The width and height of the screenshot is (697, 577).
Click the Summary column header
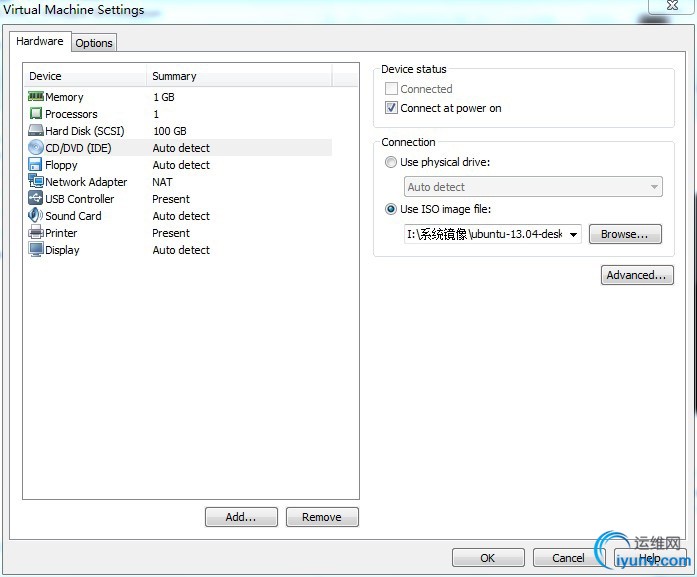(239, 76)
